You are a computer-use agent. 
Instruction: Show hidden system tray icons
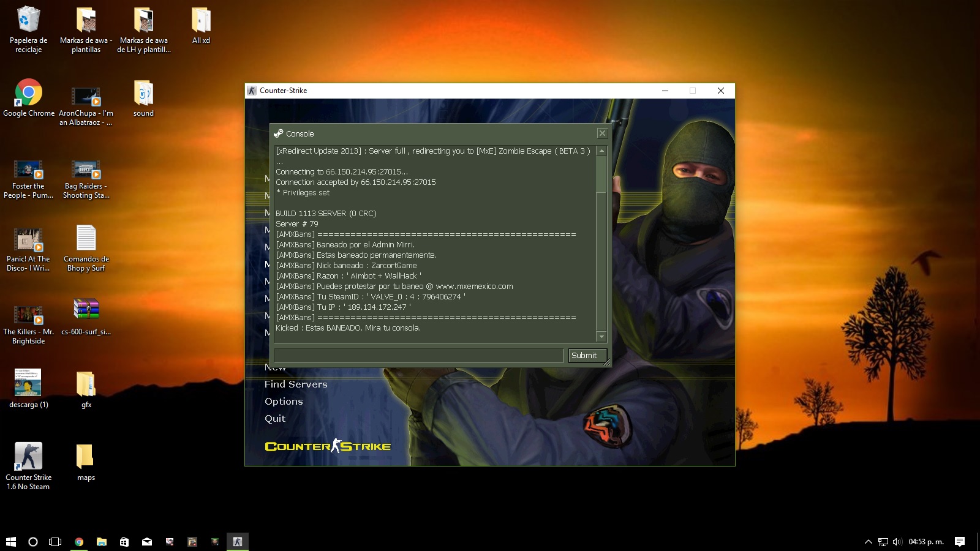tap(868, 541)
